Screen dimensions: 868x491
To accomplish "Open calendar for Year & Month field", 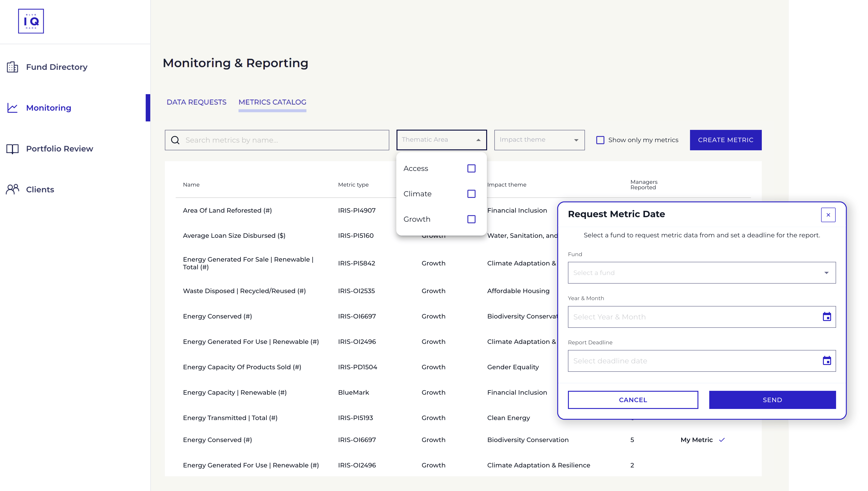I will (x=827, y=317).
